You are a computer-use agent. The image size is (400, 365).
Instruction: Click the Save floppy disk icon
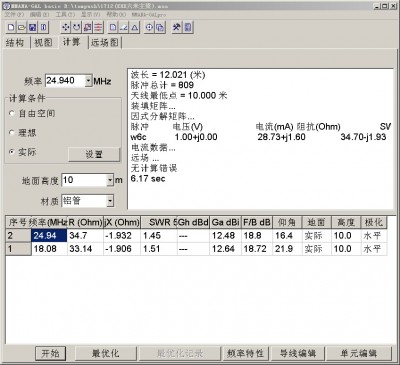click(33, 27)
